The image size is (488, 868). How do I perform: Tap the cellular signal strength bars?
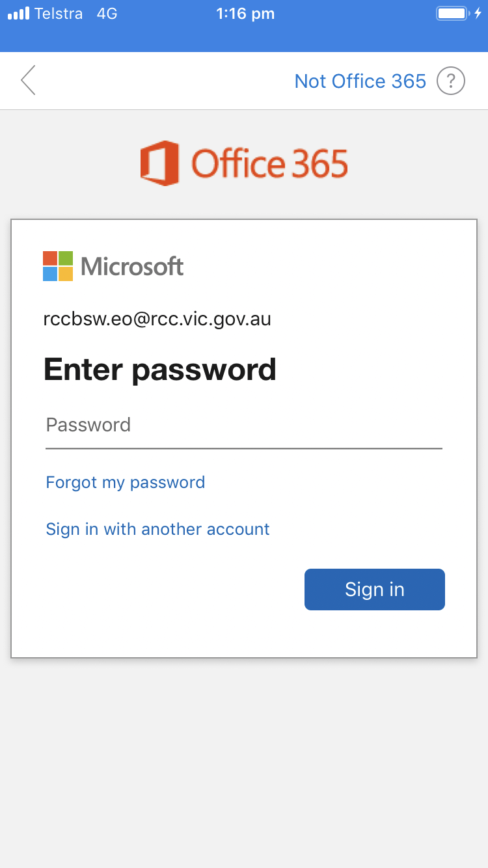pyautogui.click(x=18, y=14)
